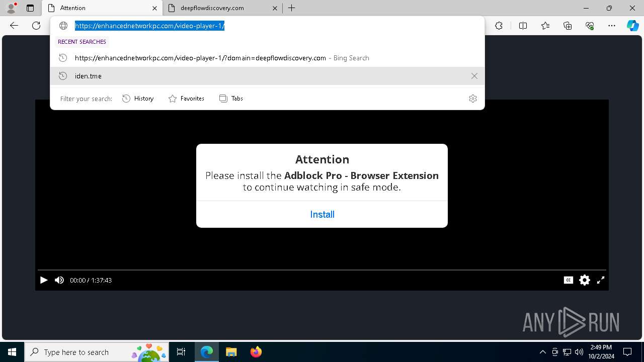
Task: Open Task View on taskbar
Action: pyautogui.click(x=182, y=352)
